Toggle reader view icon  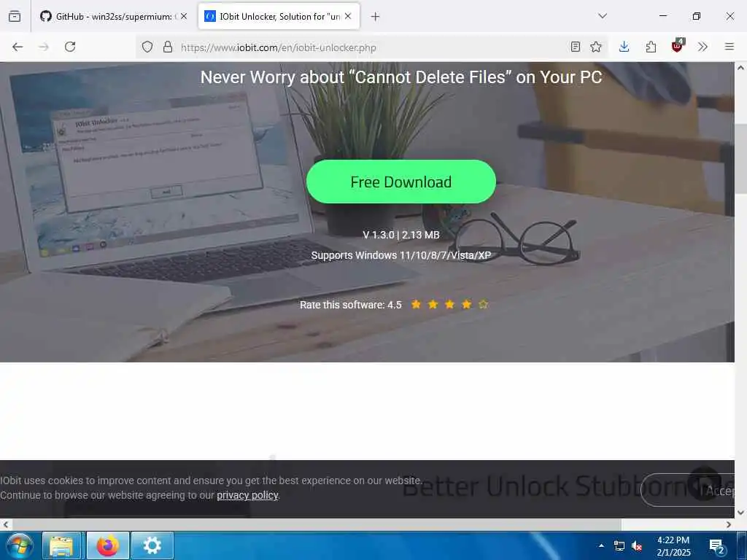[576, 47]
